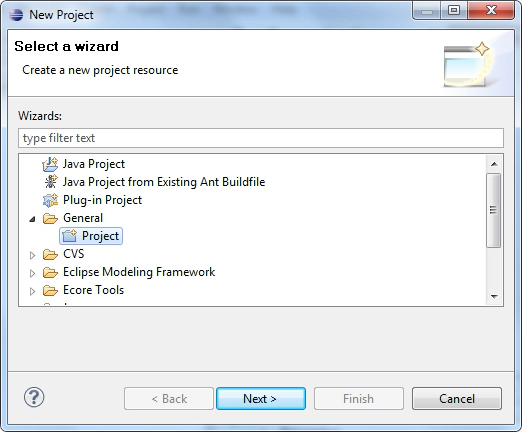
Task: Click the wizard list scroll down arrow
Action: pyautogui.click(x=494, y=296)
